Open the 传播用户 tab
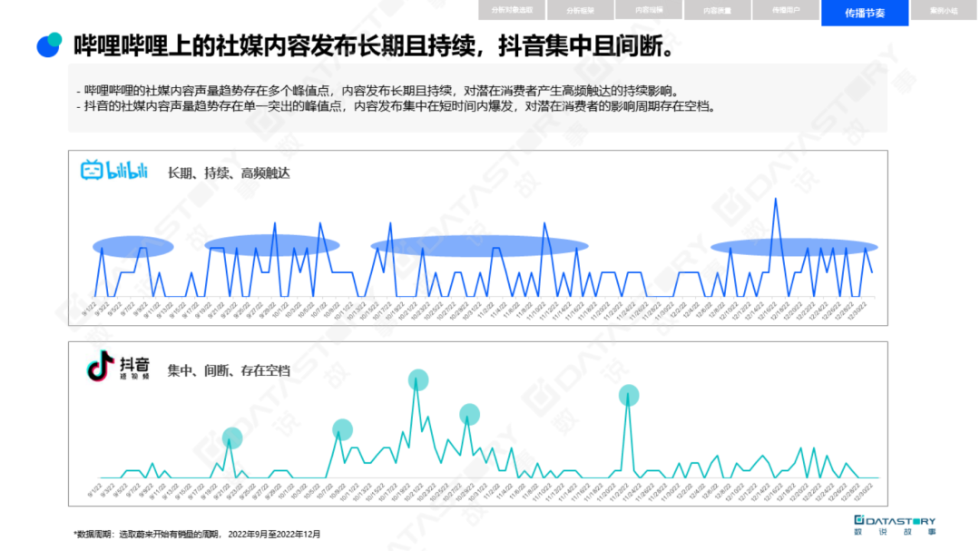 click(786, 10)
